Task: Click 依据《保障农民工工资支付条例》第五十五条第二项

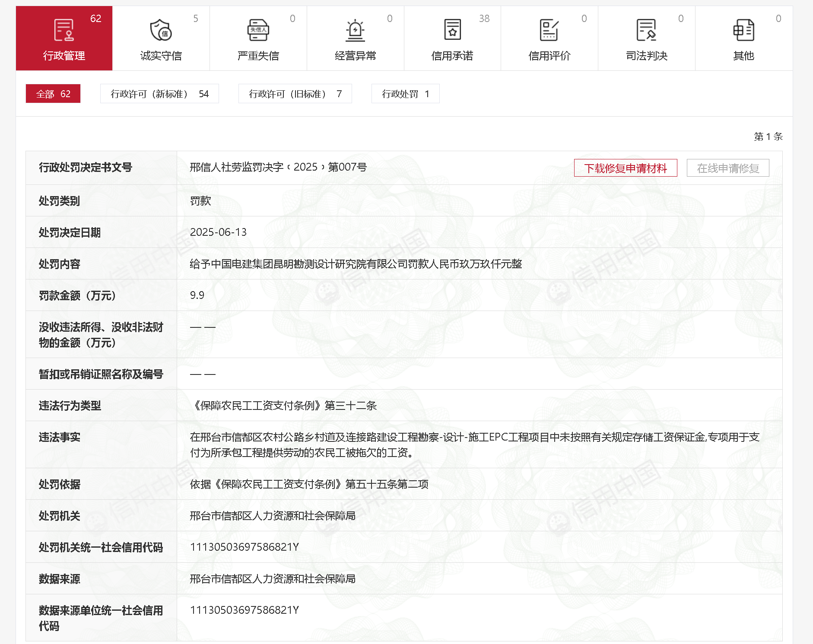Action: coord(309,484)
